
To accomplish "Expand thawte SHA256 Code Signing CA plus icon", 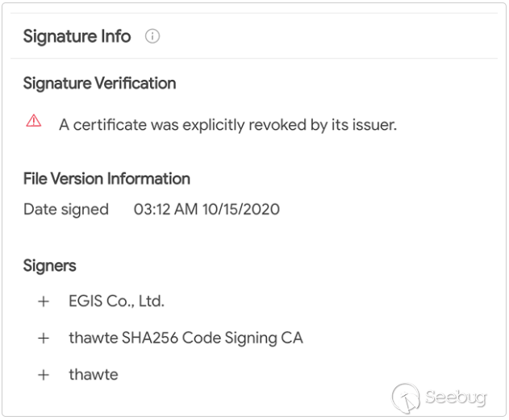I will click(44, 339).
